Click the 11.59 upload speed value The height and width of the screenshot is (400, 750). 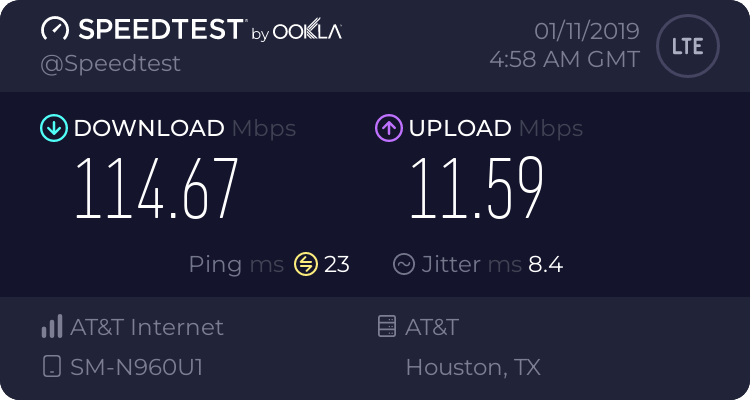pyautogui.click(x=475, y=188)
